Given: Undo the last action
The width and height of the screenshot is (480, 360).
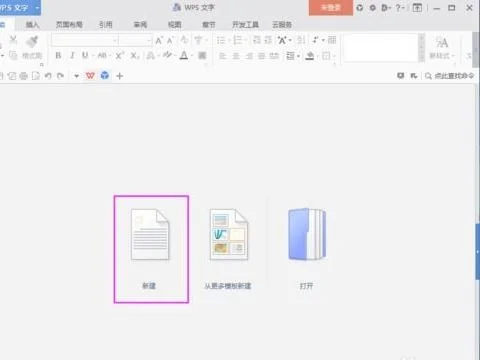Looking at the screenshot, I should [x=48, y=76].
